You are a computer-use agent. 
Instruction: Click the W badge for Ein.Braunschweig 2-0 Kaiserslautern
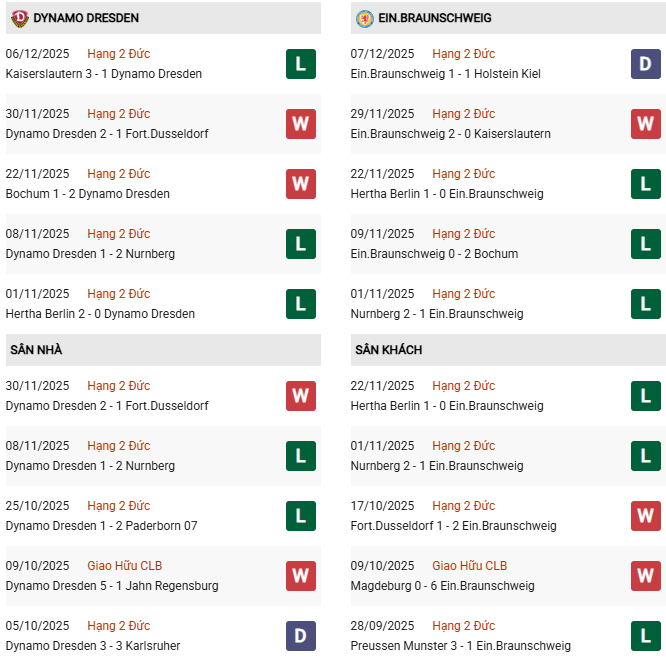pyautogui.click(x=645, y=124)
